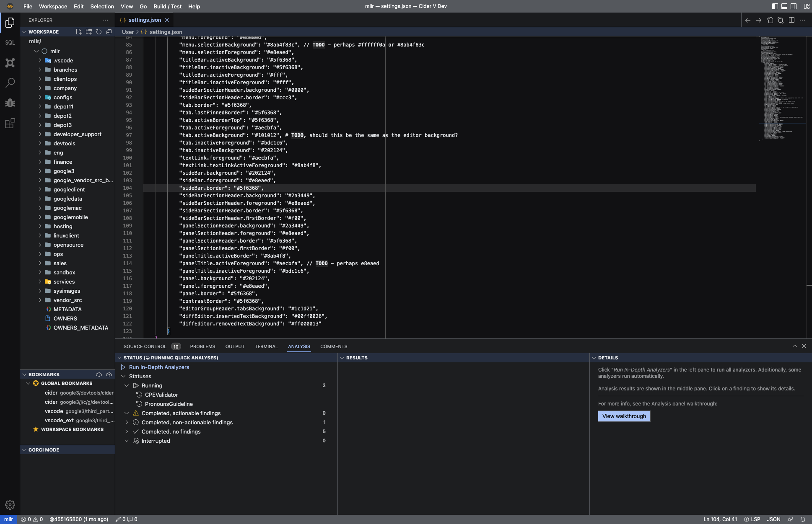Image resolution: width=812 pixels, height=524 pixels.
Task: Switch to the Terminal tab
Action: pyautogui.click(x=266, y=346)
